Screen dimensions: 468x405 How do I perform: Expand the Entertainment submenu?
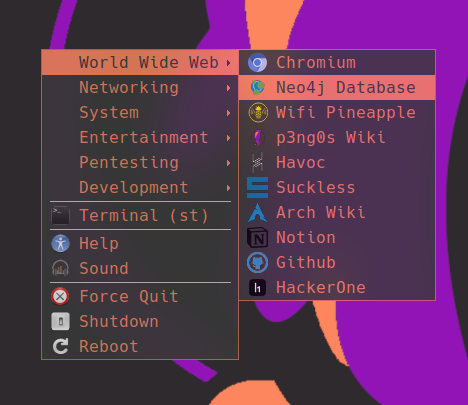click(x=140, y=138)
